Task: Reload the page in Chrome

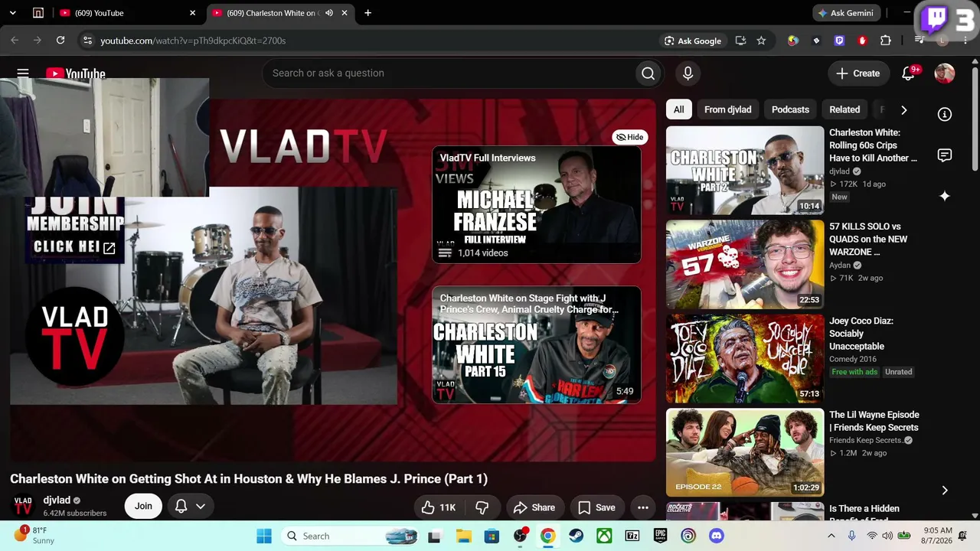Action: click(x=60, y=41)
